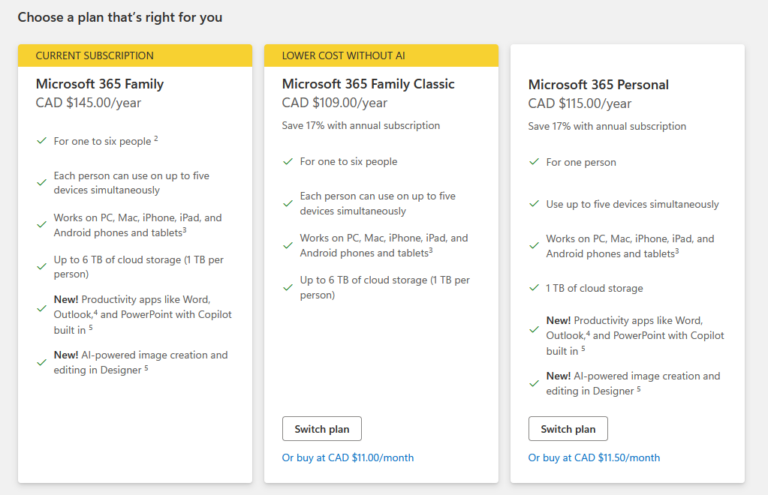Open the buy at CAD $11.00/month link
Viewport: 768px width, 495px height.
pyautogui.click(x=347, y=458)
